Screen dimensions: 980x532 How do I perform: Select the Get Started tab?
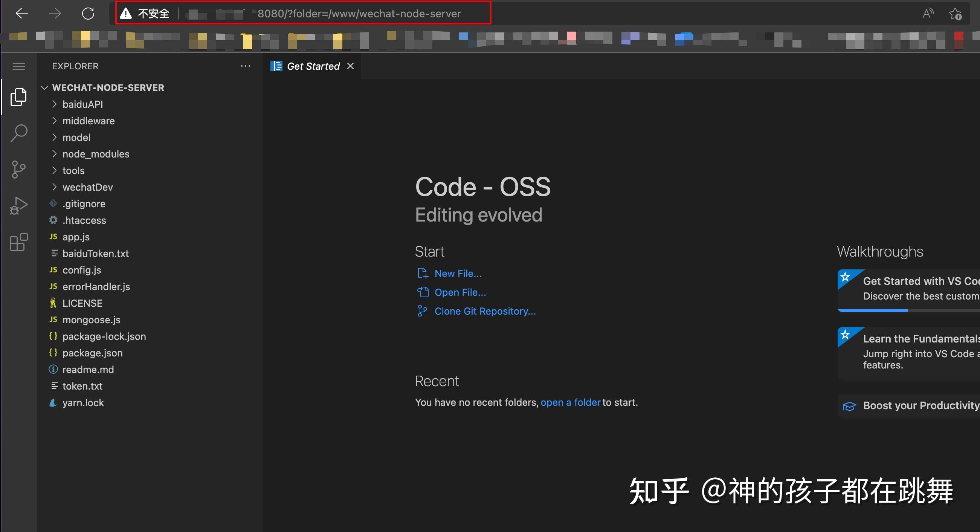[313, 66]
